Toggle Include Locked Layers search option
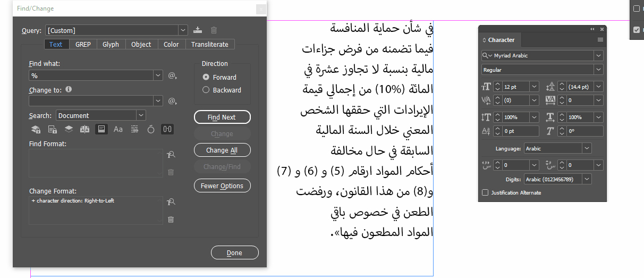This screenshot has width=644, height=278. click(35, 129)
